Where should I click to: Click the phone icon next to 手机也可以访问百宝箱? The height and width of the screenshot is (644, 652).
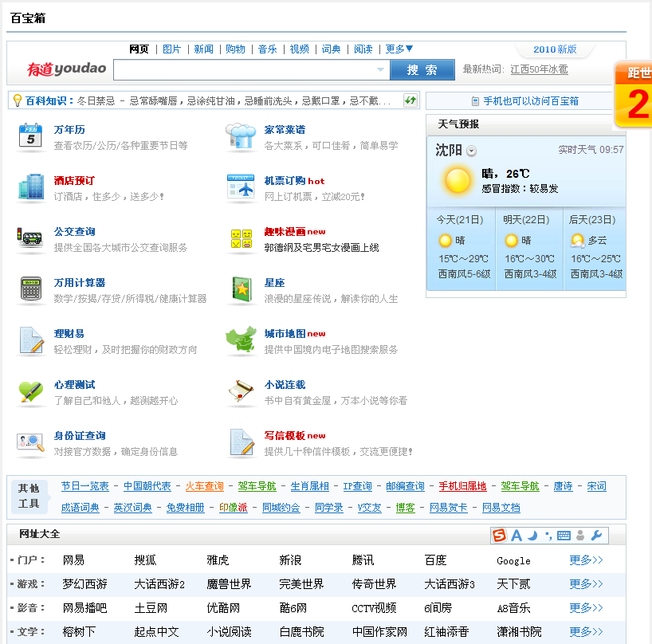pyautogui.click(x=475, y=101)
